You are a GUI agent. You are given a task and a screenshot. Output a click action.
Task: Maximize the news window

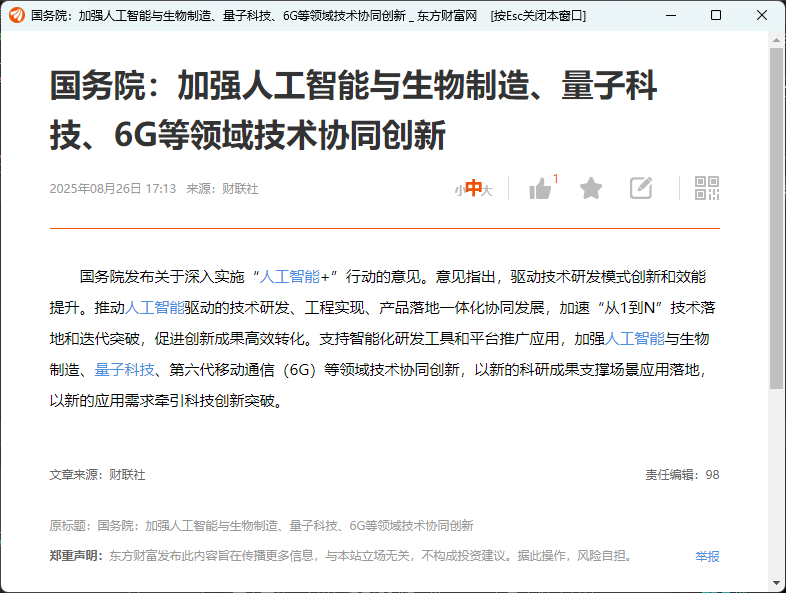[716, 15]
